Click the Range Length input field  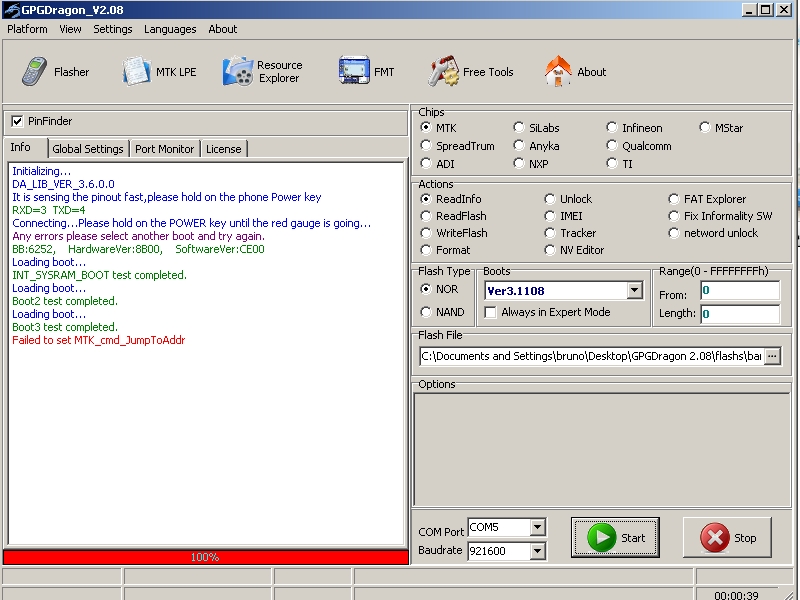point(740,314)
